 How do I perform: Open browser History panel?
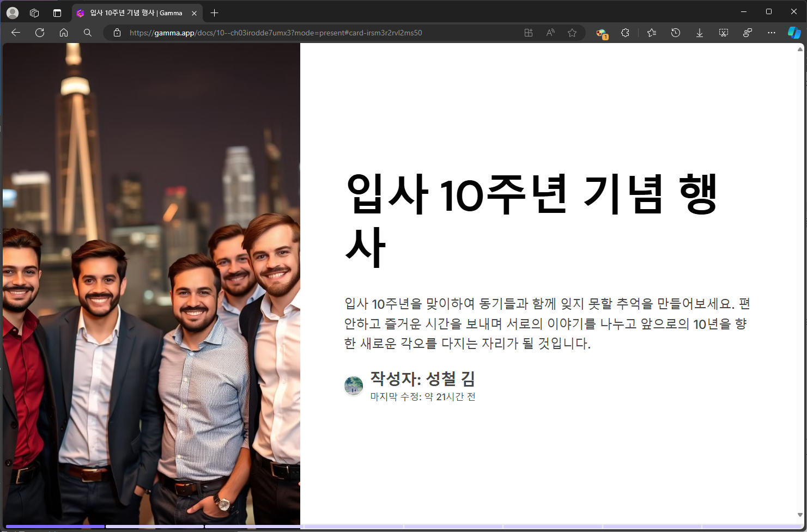click(x=676, y=33)
